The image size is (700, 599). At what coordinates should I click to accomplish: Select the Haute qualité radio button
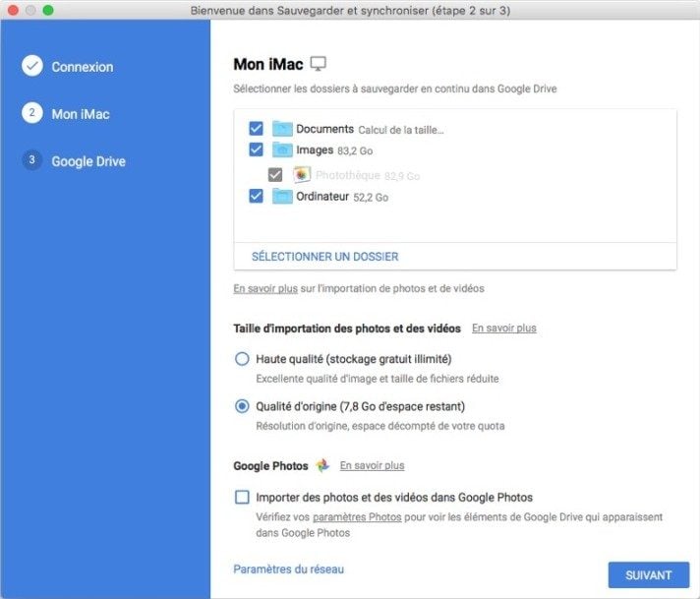pos(242,359)
